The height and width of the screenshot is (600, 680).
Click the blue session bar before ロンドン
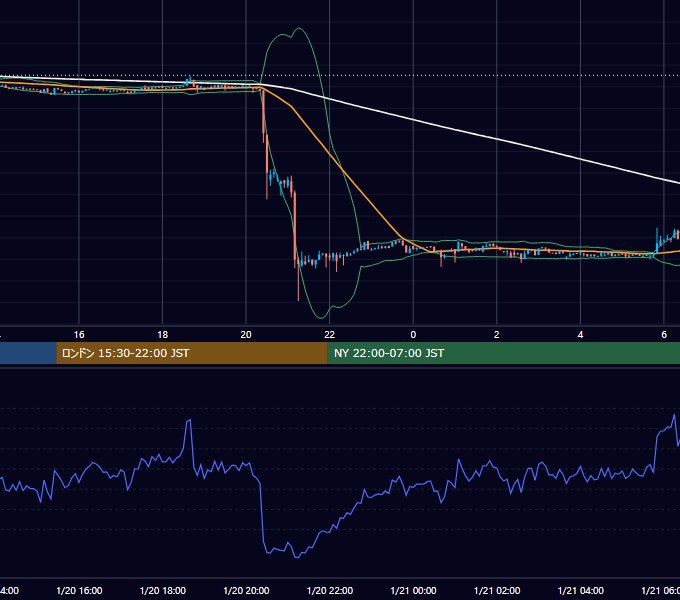click(28, 353)
